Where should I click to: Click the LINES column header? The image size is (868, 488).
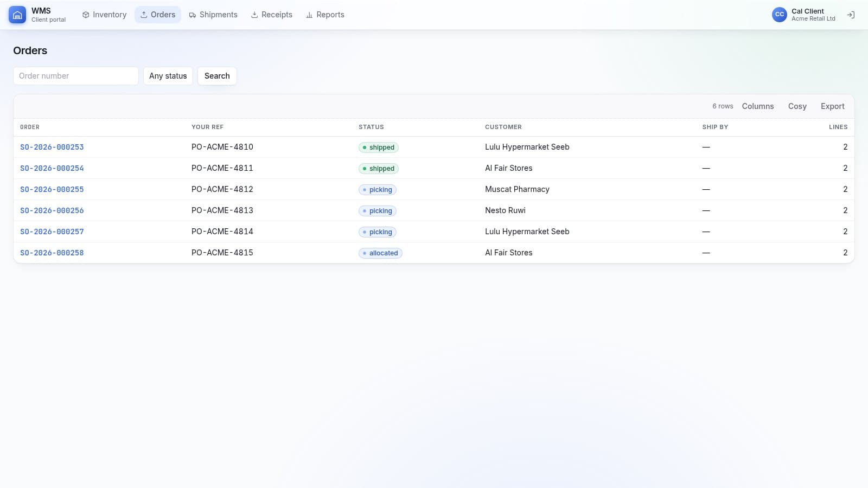point(838,127)
